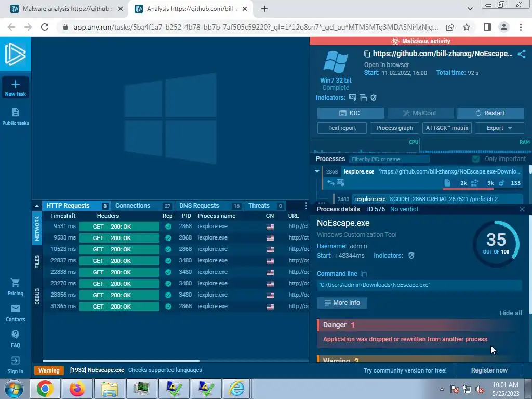Reload the browser page
The height and width of the screenshot is (399, 532).
45,27
